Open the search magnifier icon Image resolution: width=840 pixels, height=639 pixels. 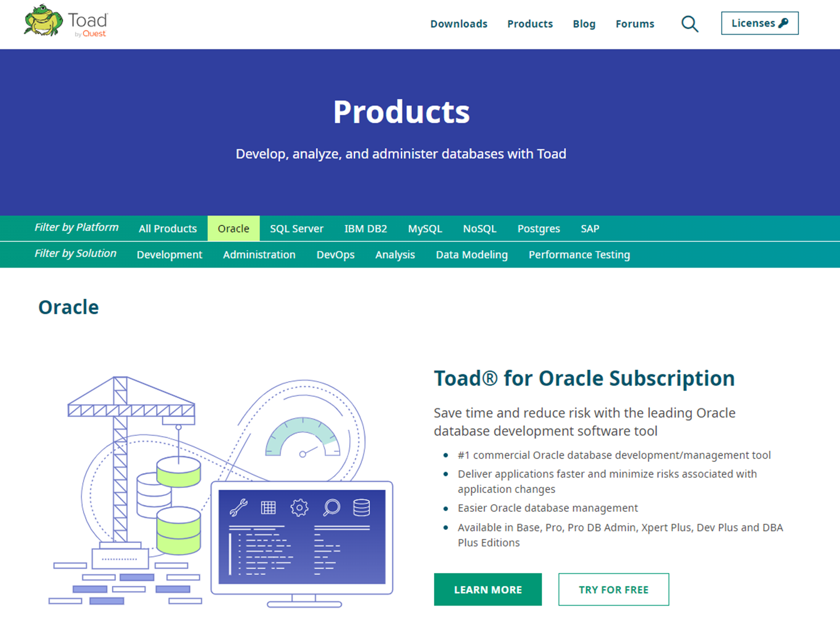689,24
